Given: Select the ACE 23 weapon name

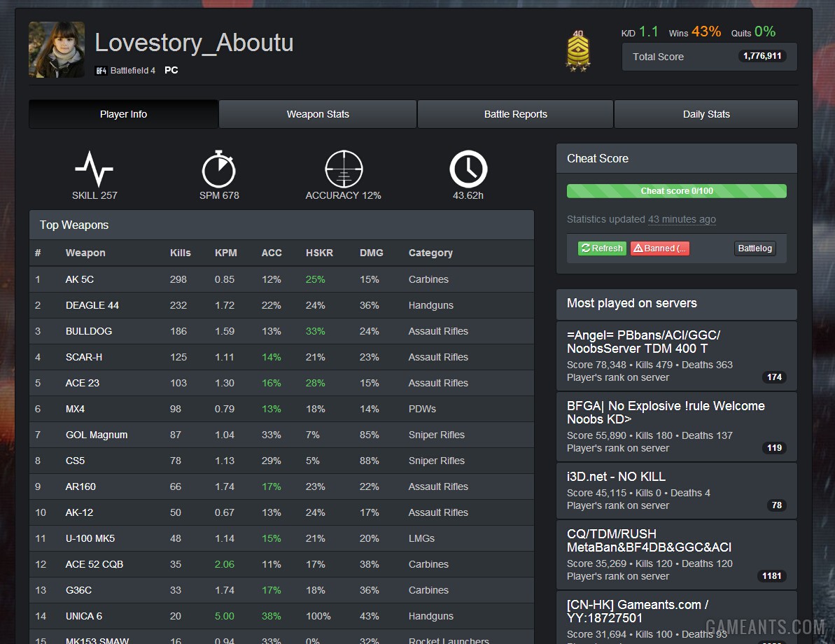Looking at the screenshot, I should click(83, 383).
